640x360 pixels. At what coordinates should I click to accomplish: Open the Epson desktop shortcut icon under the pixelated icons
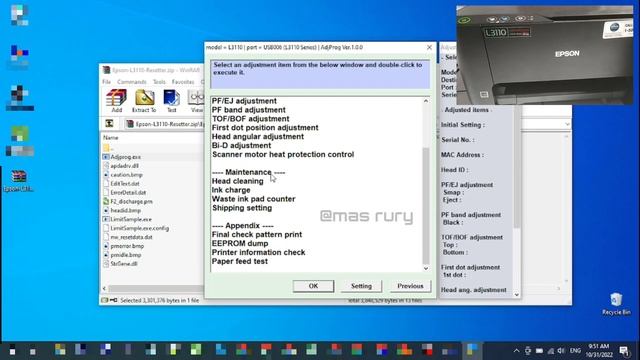point(19,181)
